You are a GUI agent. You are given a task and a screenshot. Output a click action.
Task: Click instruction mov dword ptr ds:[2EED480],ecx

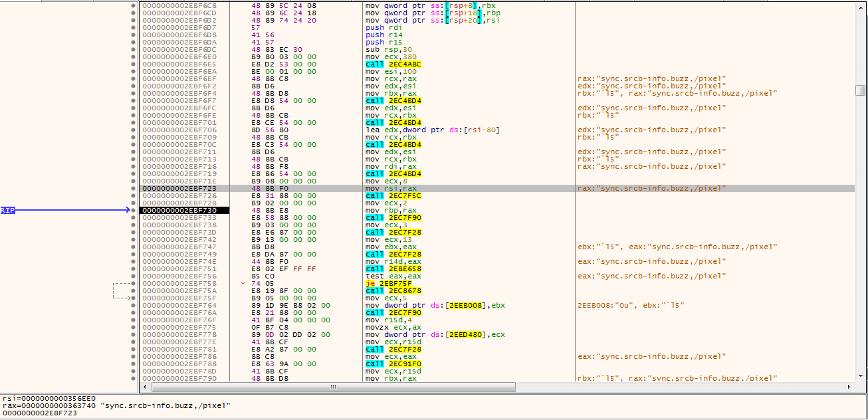[435, 334]
